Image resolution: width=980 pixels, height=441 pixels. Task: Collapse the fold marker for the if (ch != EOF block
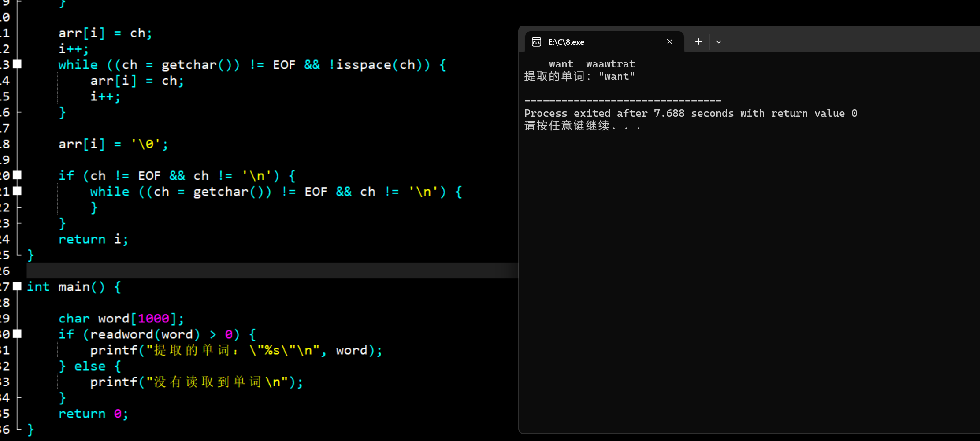pos(17,175)
